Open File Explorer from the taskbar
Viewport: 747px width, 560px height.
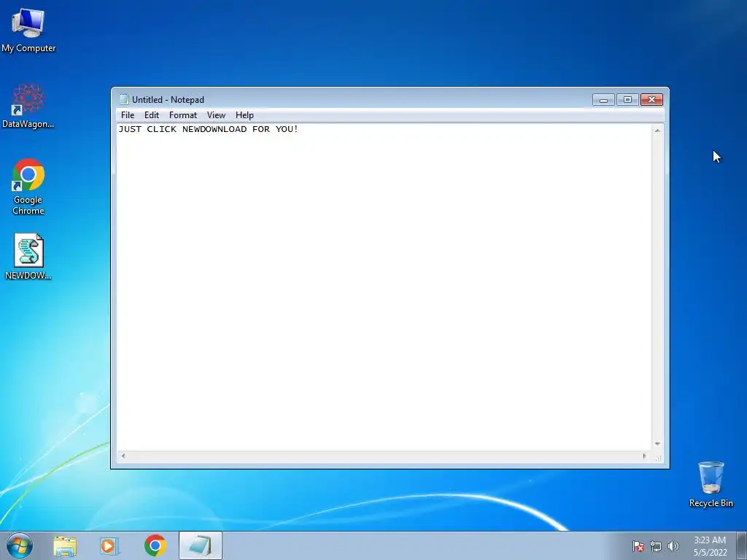[65, 545]
